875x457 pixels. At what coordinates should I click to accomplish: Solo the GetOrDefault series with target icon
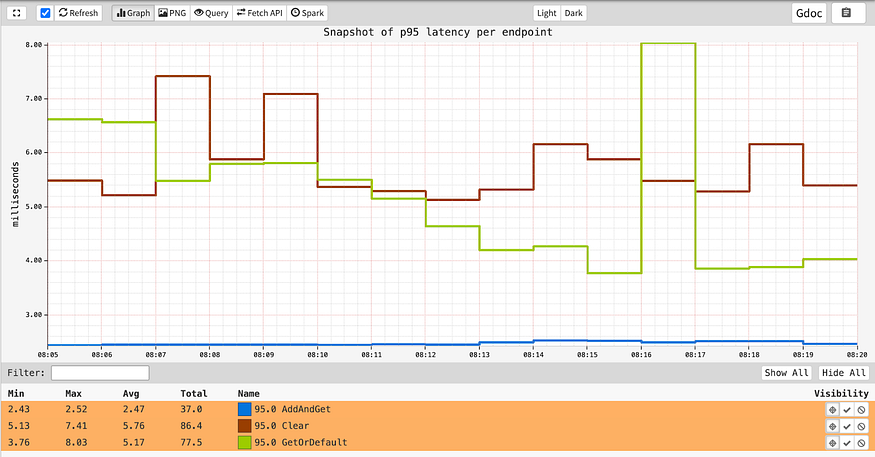[x=833, y=443]
